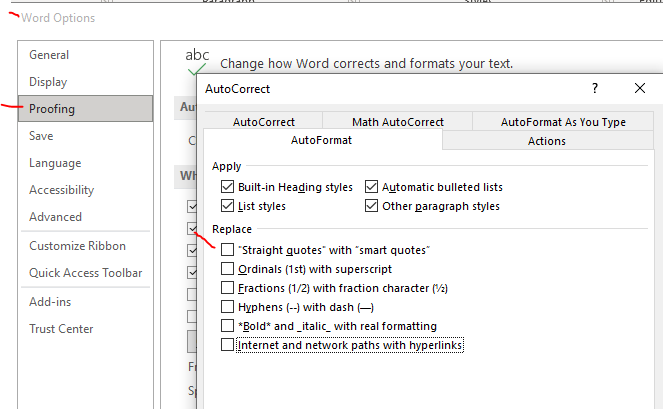Screen dimensions: 663x409
Task: Click the AutoCorrect dialog help question mark
Action: pyautogui.click(x=595, y=88)
